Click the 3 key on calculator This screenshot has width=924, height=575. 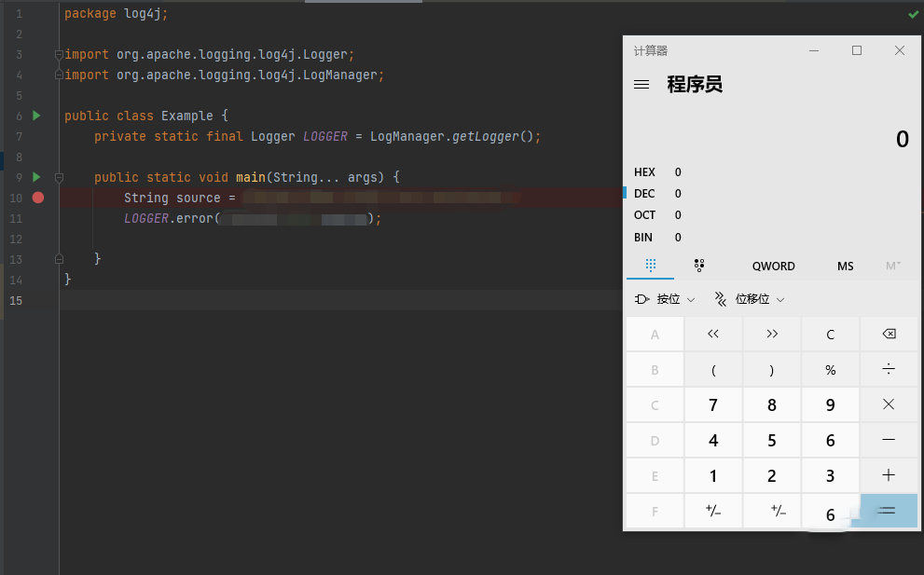(x=831, y=475)
